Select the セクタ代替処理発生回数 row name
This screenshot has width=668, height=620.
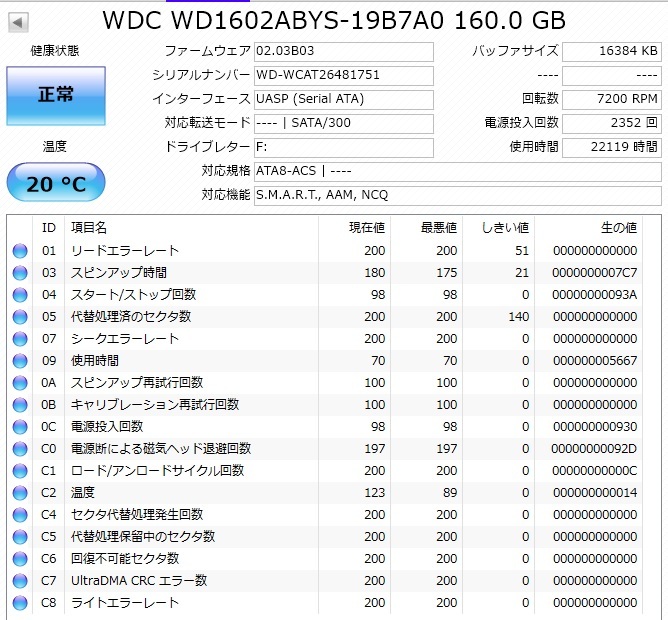(x=137, y=515)
